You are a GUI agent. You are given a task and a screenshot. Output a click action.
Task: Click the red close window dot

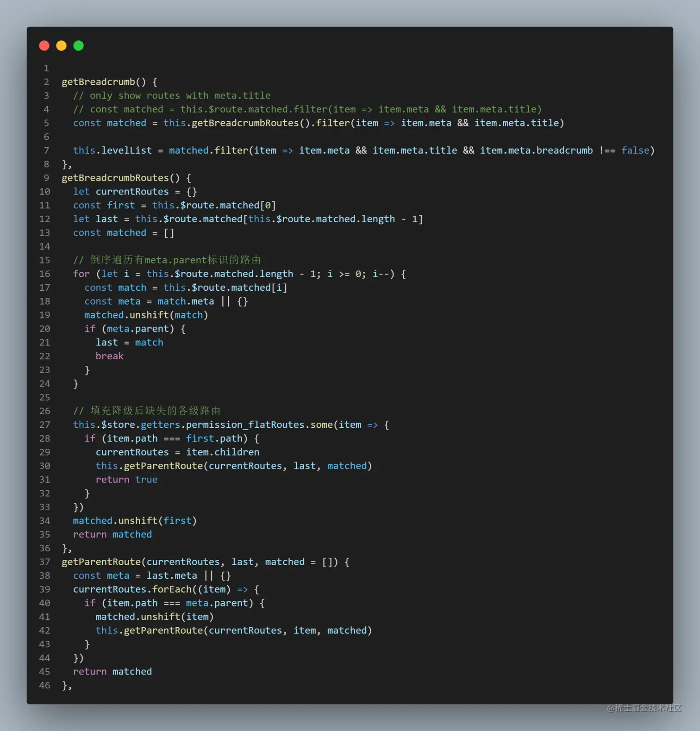44,45
